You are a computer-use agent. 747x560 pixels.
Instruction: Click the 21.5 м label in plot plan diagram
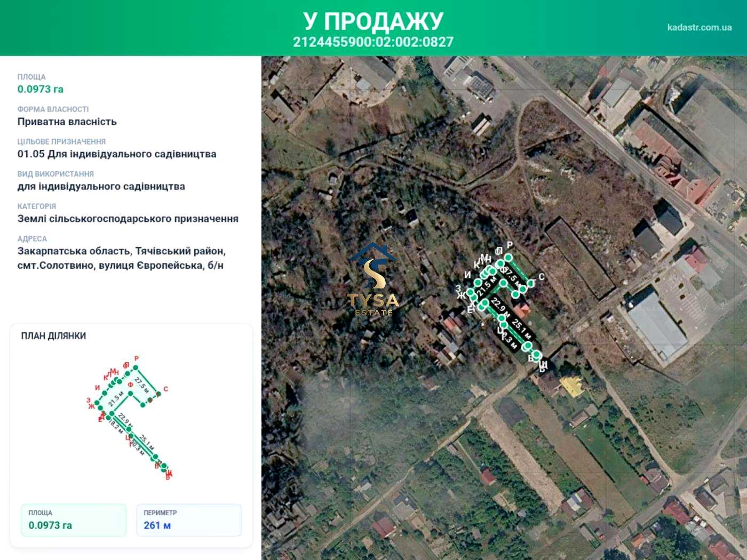[116, 399]
